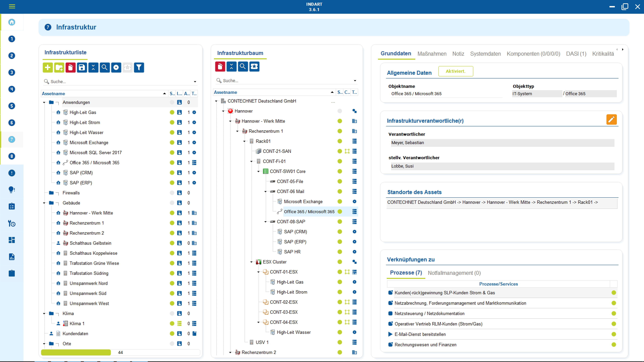The image size is (644, 362).
Task: Open the Notfallmanagement (0) tab
Action: click(454, 273)
